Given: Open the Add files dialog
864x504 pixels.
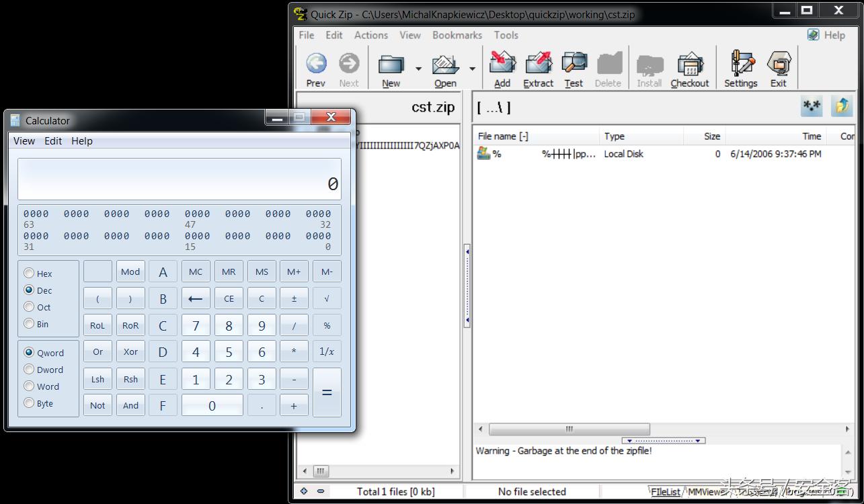Looking at the screenshot, I should (x=502, y=67).
